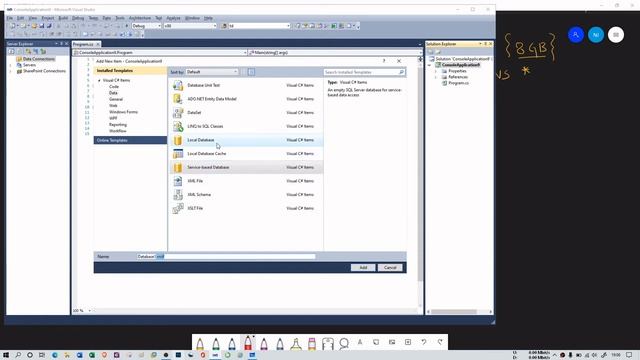Select Reporting template category
The width and height of the screenshot is (640, 360).
point(118,124)
